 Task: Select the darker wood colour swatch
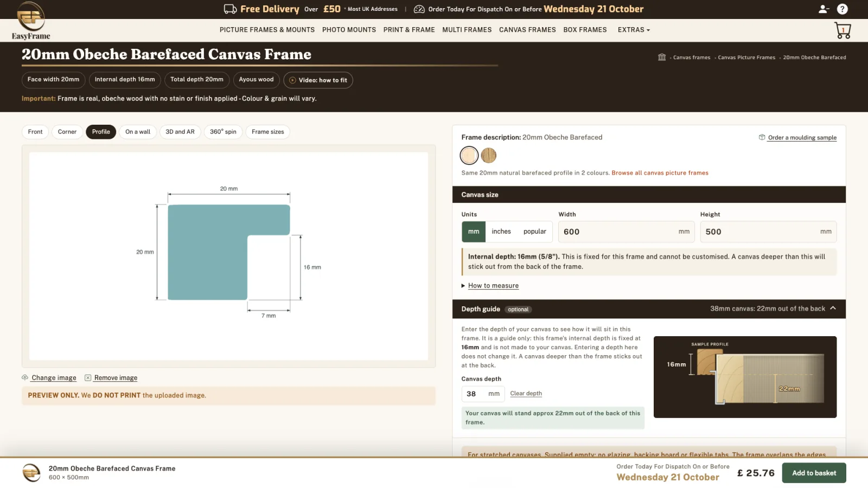[x=489, y=156]
